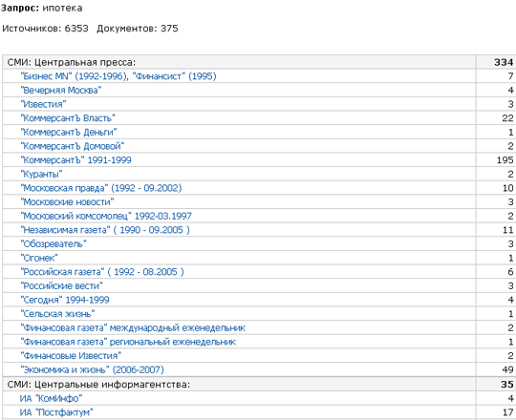Click the "Обозреватель" source link
This screenshot has width=516, height=420.
[x=54, y=243]
